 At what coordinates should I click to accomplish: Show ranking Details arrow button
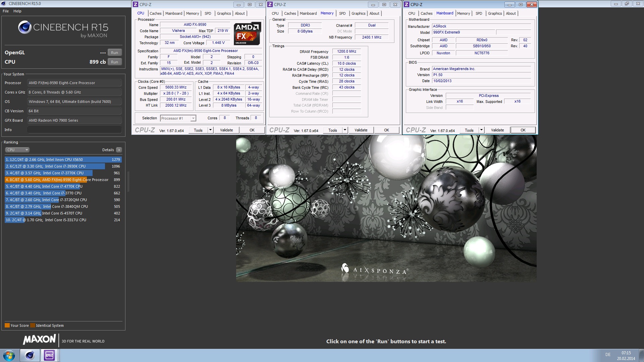pos(119,150)
